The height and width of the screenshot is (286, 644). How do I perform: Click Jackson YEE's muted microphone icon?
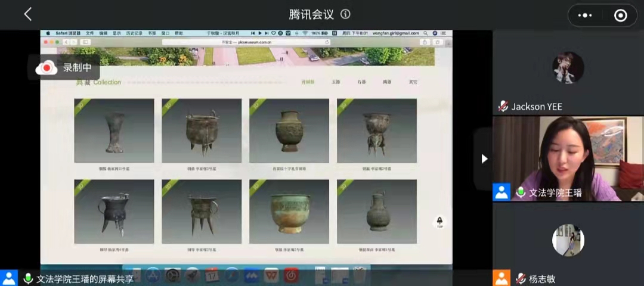pos(503,107)
